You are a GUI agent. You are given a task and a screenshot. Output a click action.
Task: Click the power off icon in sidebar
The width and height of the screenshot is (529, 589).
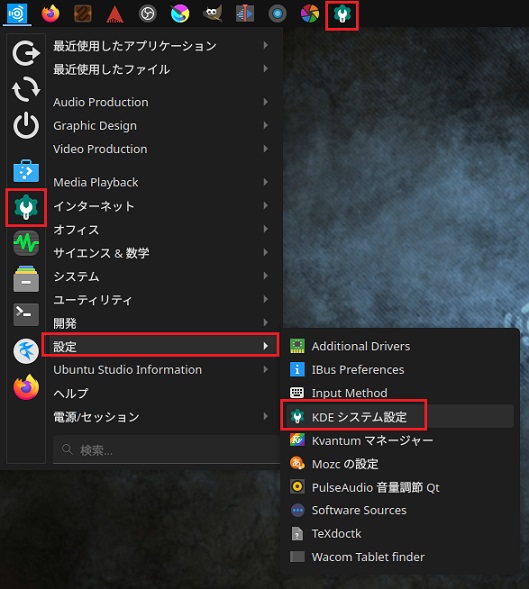pyautogui.click(x=26, y=125)
